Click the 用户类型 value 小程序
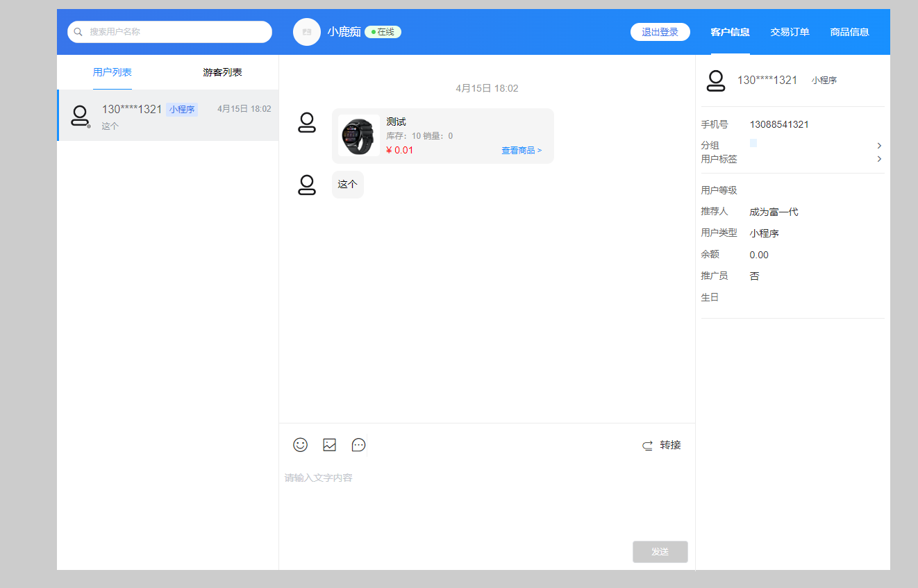Screen dimensions: 918x588 point(764,234)
